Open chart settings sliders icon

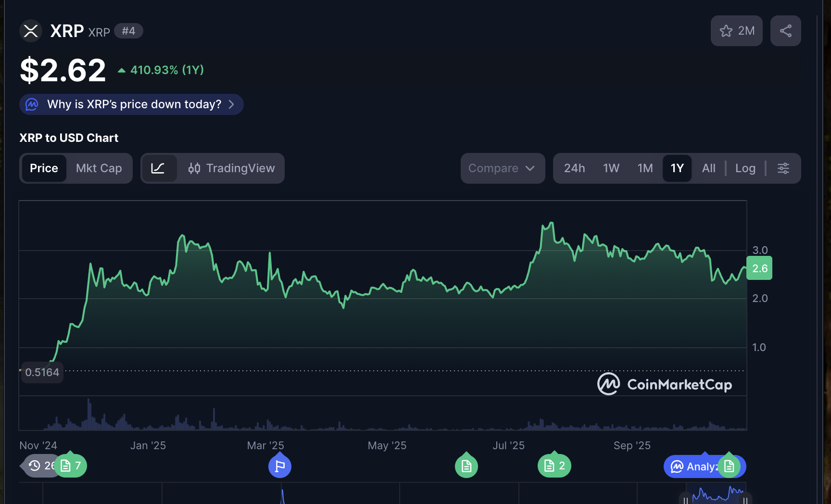tap(783, 168)
